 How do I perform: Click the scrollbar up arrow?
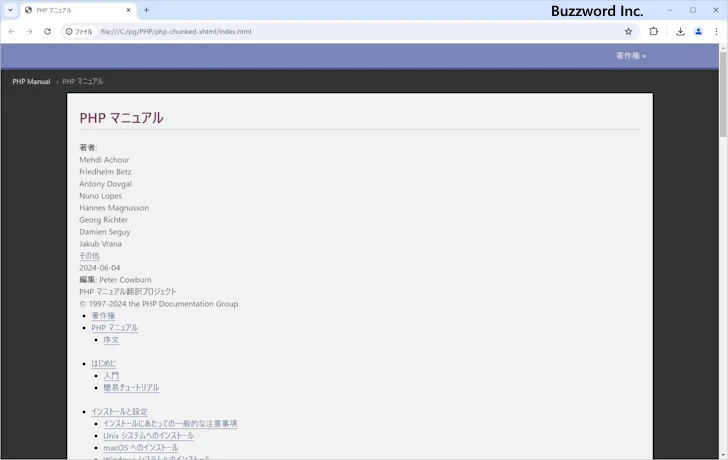pos(723,48)
